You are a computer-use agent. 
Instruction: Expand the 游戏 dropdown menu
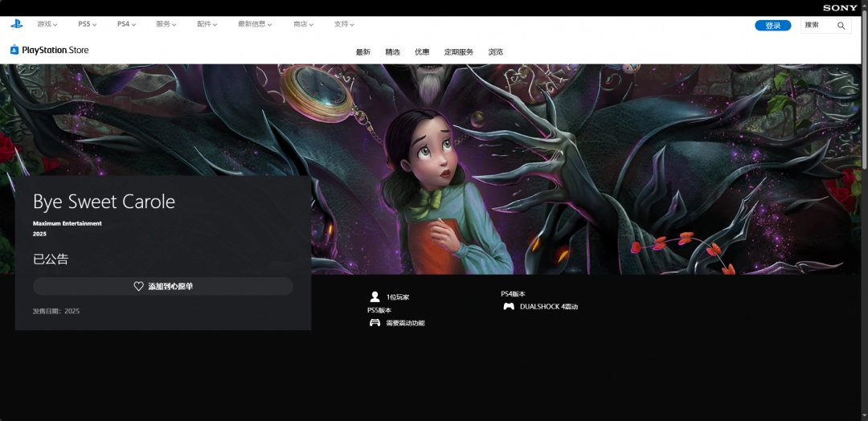coord(47,24)
